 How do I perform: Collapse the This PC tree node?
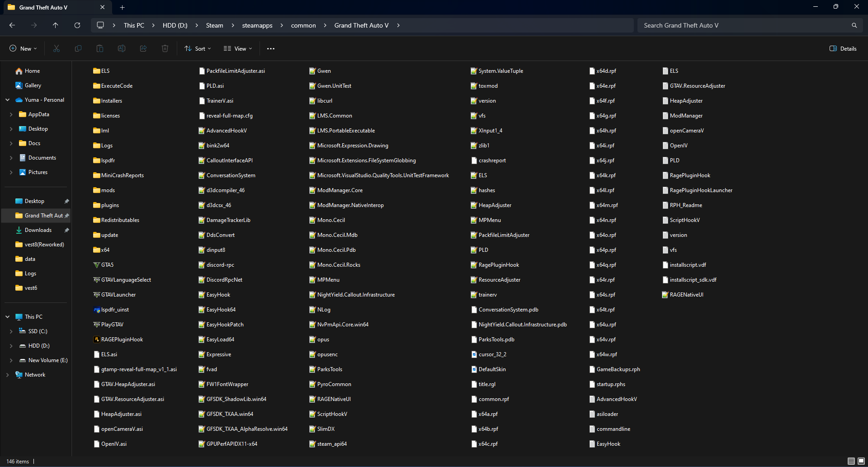coord(7,317)
